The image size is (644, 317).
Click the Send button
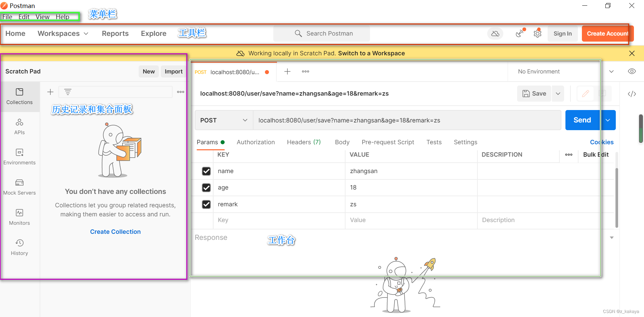[x=582, y=120]
